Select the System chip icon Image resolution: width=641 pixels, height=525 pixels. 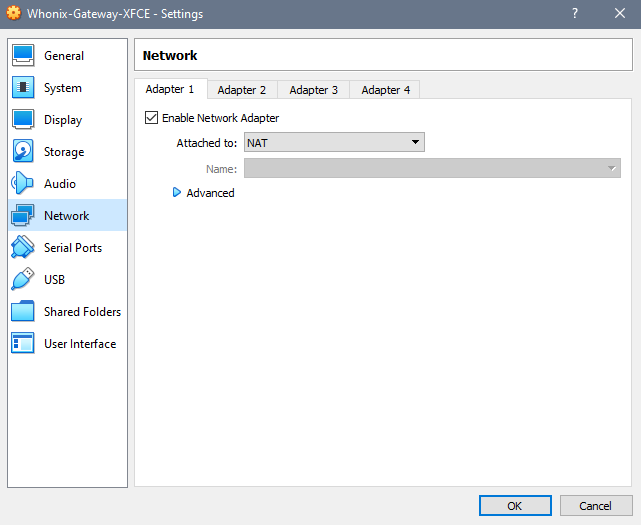[23, 88]
